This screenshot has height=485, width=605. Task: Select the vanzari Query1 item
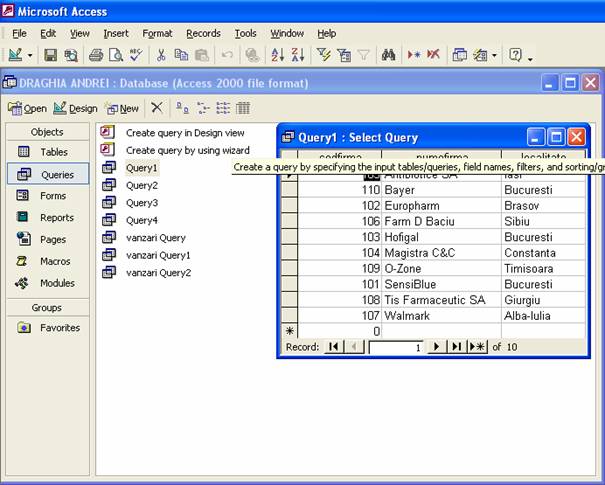(x=157, y=255)
